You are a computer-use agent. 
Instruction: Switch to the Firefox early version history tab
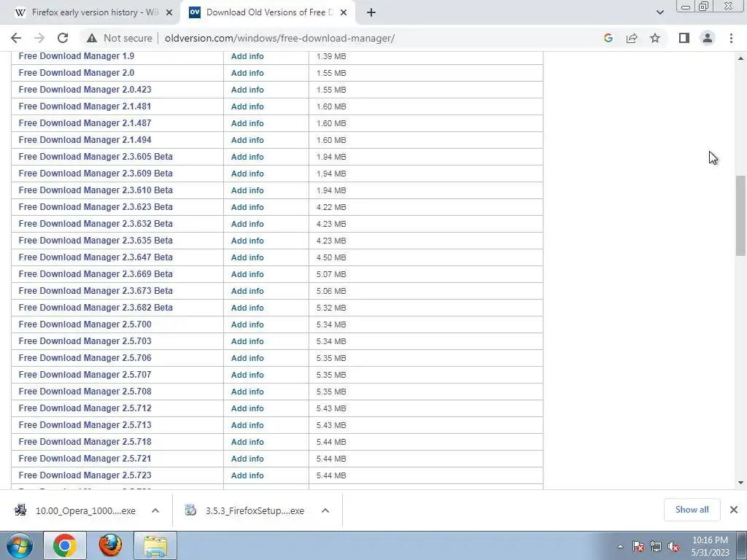tap(90, 13)
